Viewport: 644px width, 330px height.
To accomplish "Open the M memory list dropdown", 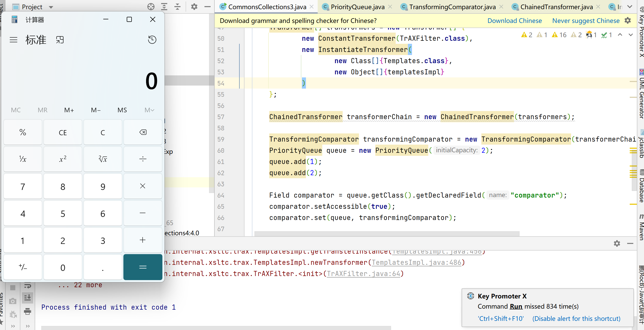I will click(x=149, y=110).
